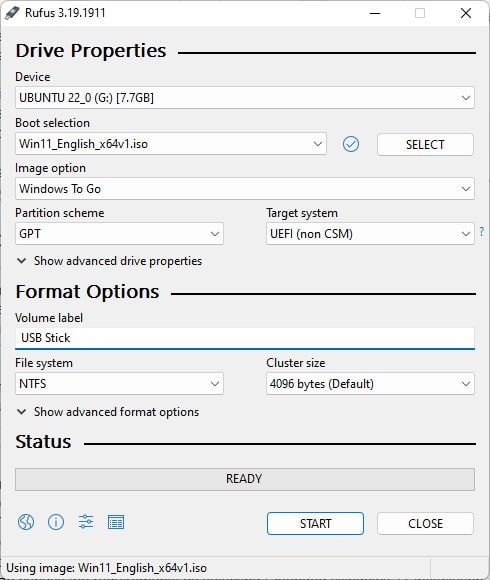
Task: Close the Rufus window with X
Action: pyautogui.click(x=466, y=13)
